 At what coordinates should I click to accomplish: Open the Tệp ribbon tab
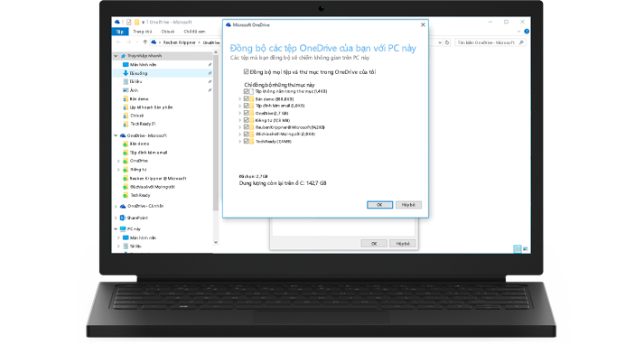120,32
